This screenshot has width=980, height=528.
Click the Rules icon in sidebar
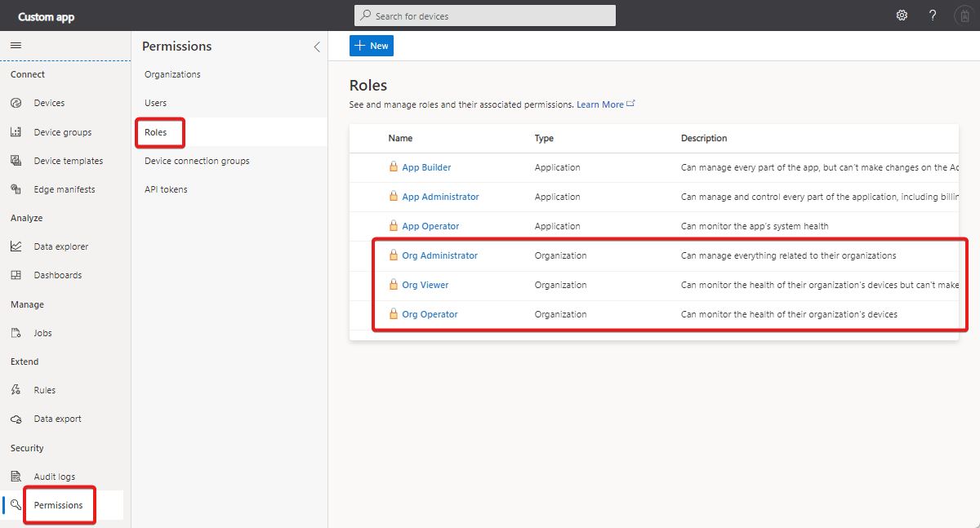click(x=16, y=390)
